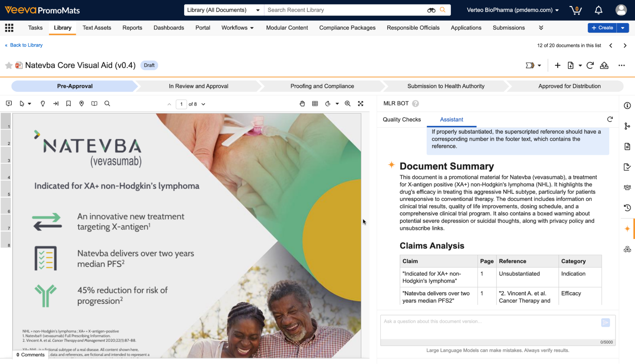635x364 pixels.
Task: Click the location pin anchor icon
Action: (x=82, y=103)
